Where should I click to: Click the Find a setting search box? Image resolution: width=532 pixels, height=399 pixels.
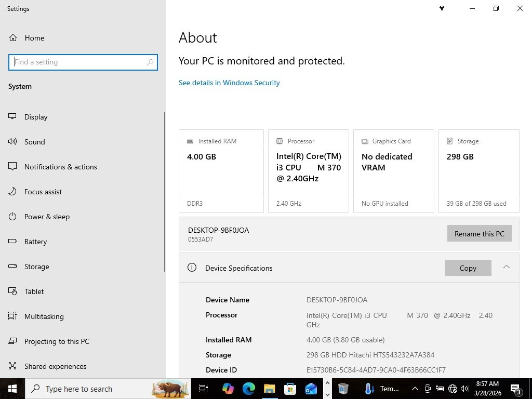(83, 62)
